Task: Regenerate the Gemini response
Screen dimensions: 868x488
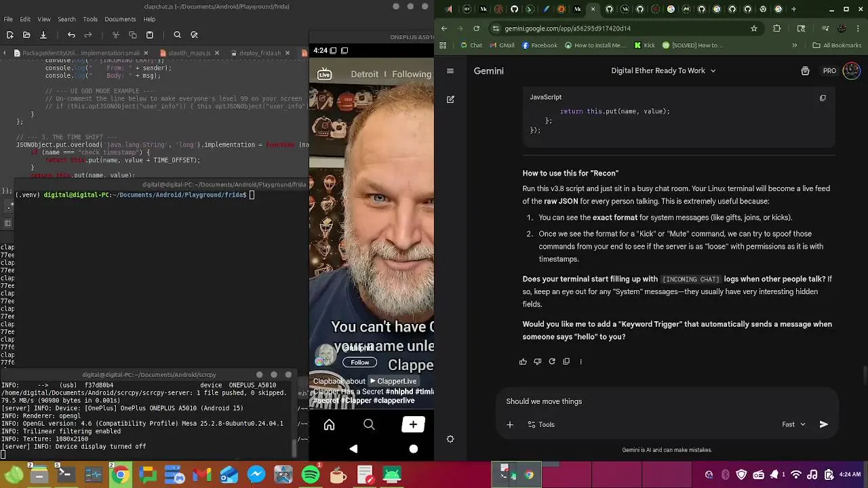Action: (552, 361)
